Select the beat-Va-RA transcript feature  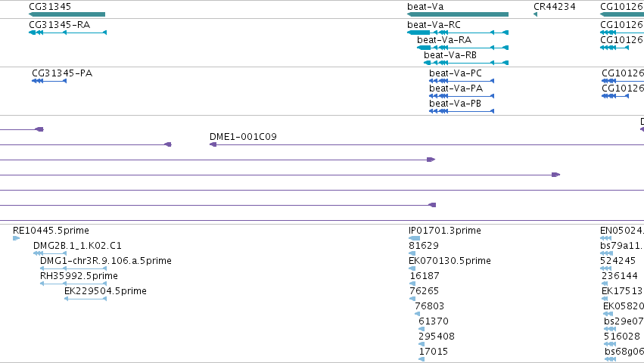[462, 48]
